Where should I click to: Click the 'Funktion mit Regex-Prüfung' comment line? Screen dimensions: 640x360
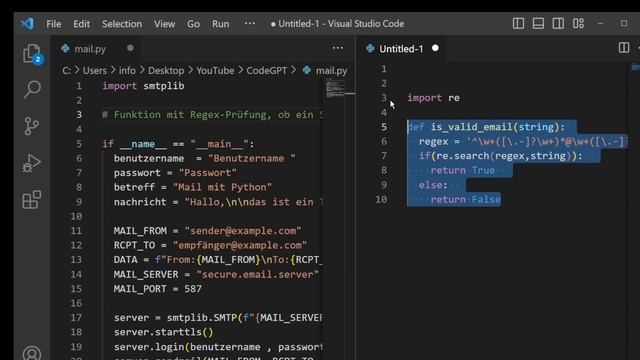tap(212, 115)
